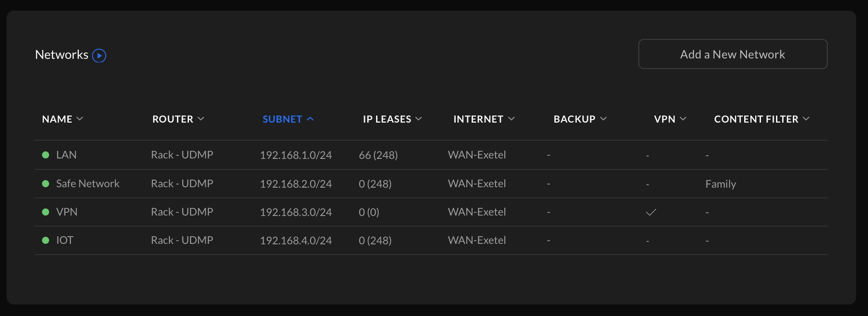The width and height of the screenshot is (868, 316).
Task: Play the Networks tutorial video icon
Action: (x=99, y=55)
